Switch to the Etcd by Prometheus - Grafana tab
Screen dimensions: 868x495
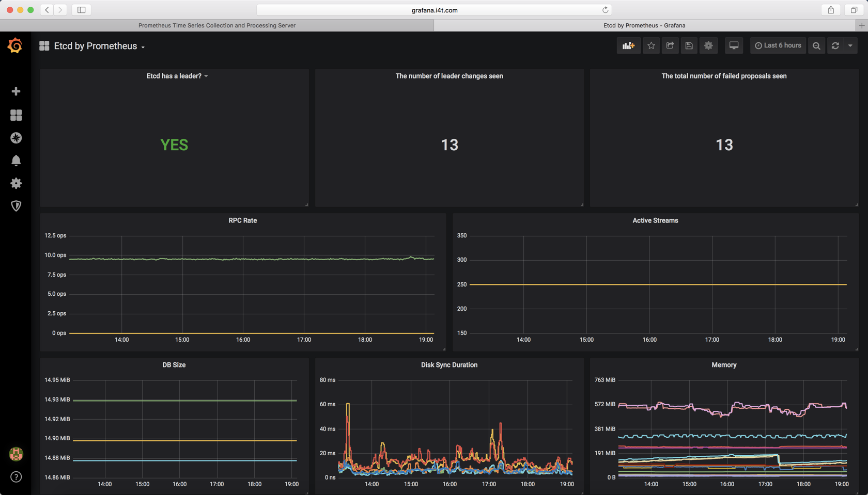tap(644, 25)
